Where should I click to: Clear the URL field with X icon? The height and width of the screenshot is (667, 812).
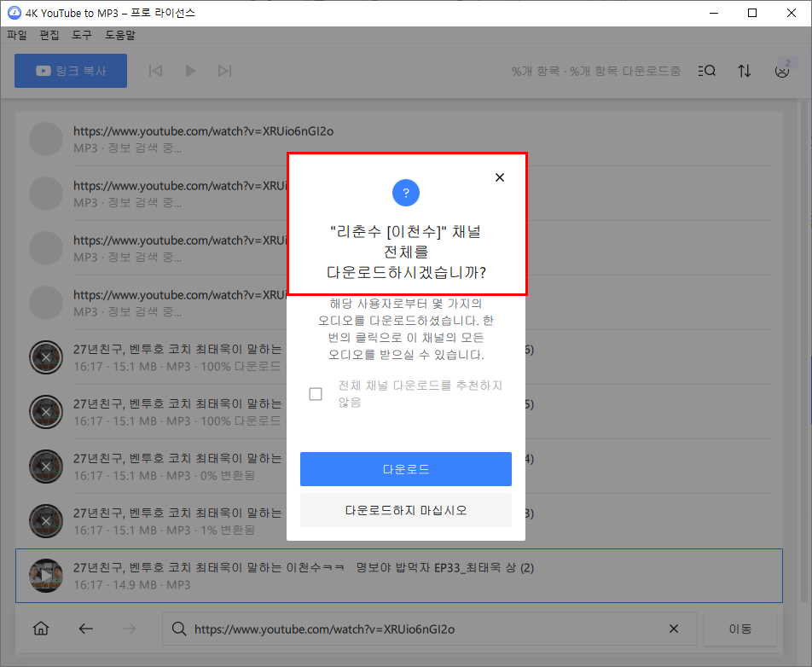coord(673,629)
